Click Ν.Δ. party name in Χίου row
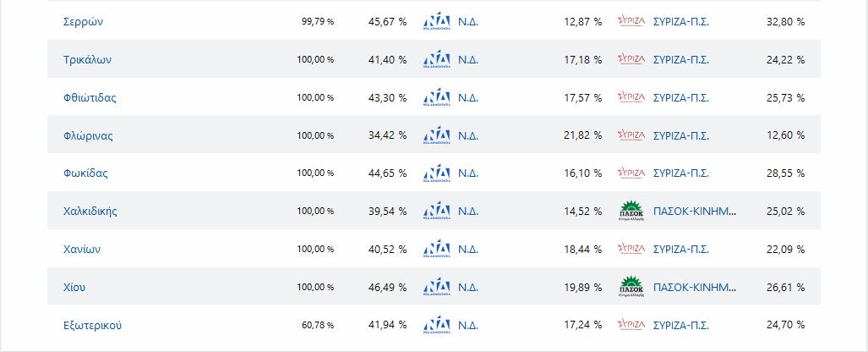 point(470,287)
